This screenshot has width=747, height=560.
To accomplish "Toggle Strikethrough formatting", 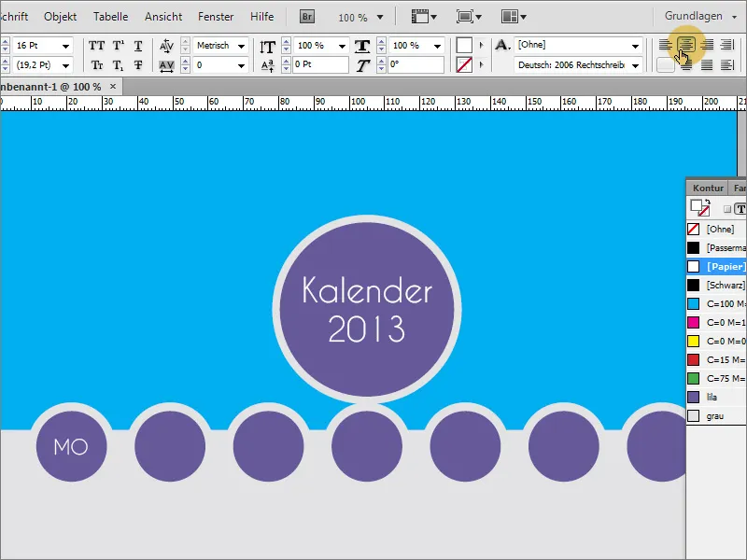I will 138,65.
